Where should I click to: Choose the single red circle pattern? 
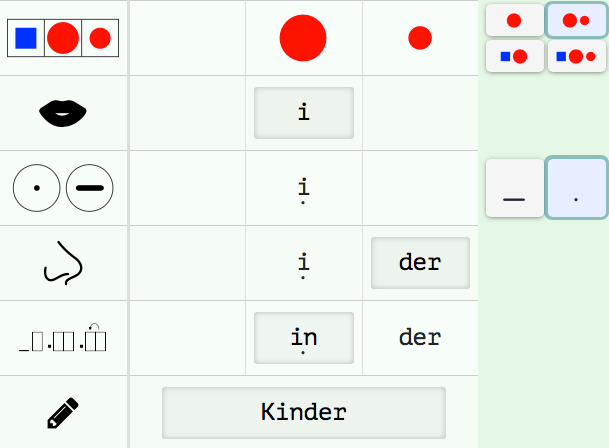pos(514,20)
